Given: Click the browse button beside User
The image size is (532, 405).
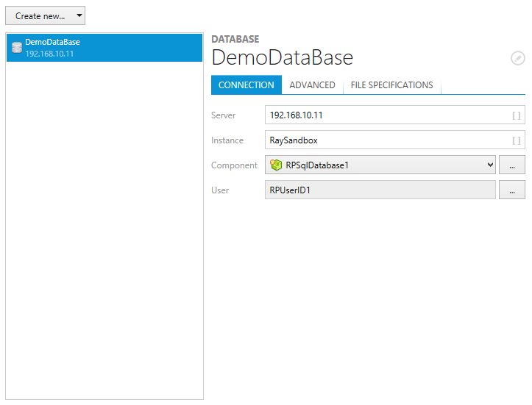Looking at the screenshot, I should click(512, 190).
